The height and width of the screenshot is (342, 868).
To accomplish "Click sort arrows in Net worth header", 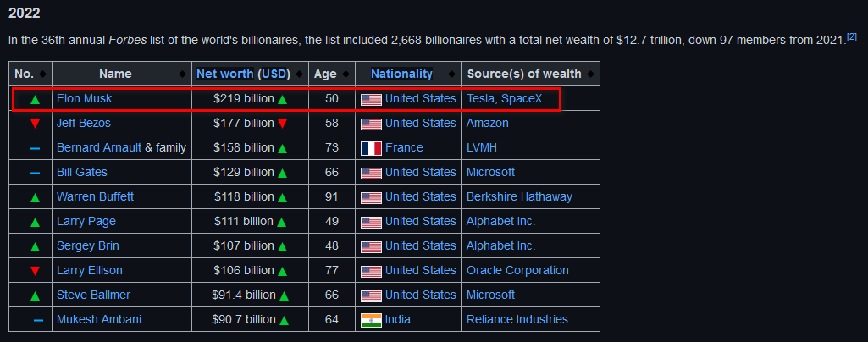I will [300, 74].
